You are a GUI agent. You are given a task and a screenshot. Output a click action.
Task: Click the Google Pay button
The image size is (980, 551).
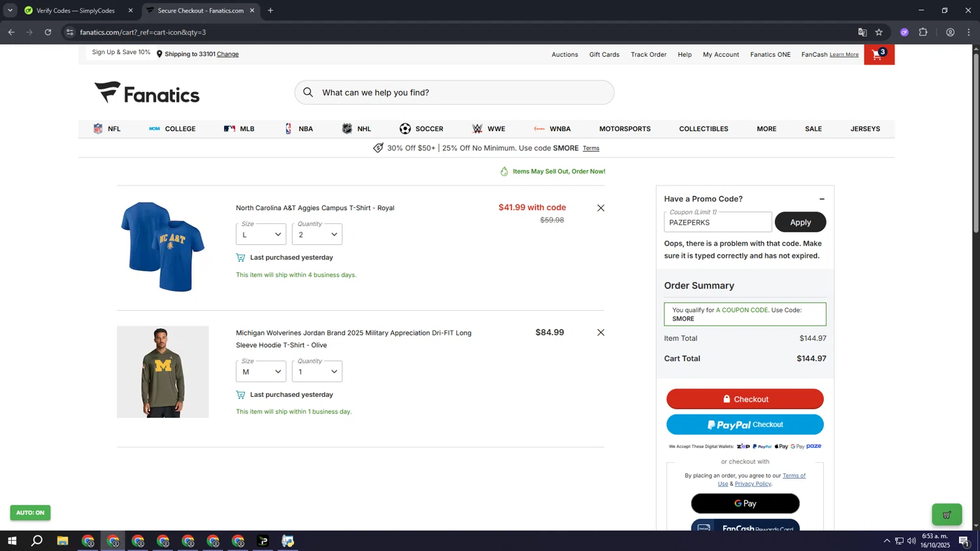(745, 503)
